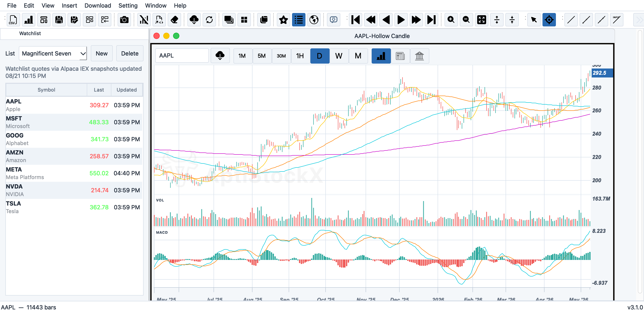Click the fit-to-screen expand icon
Image resolution: width=644 pixels, height=313 pixels.
(x=481, y=20)
